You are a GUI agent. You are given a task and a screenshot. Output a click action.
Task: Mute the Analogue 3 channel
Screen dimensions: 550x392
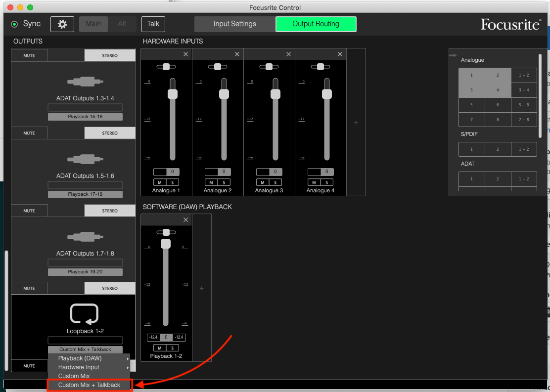tap(263, 182)
